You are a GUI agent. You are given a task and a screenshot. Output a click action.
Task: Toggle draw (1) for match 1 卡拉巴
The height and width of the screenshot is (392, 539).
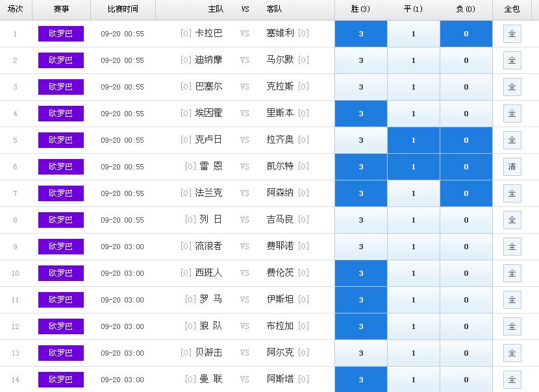[414, 34]
